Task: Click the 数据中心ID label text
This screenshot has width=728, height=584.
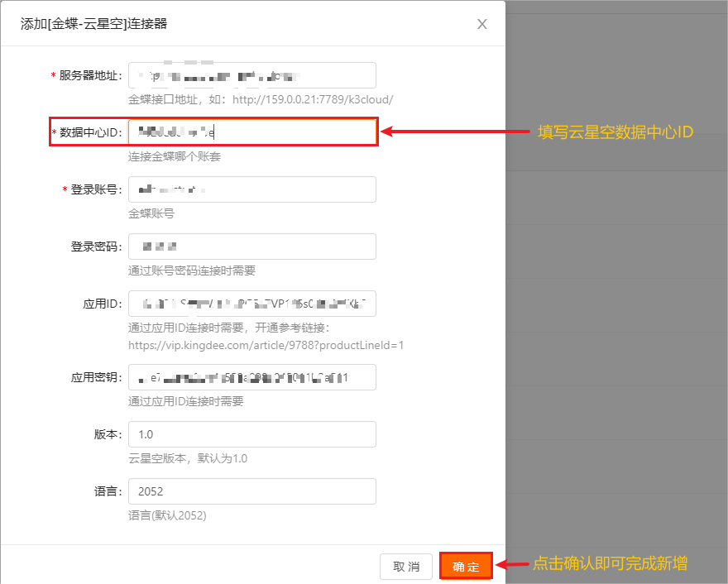Action: [90, 132]
